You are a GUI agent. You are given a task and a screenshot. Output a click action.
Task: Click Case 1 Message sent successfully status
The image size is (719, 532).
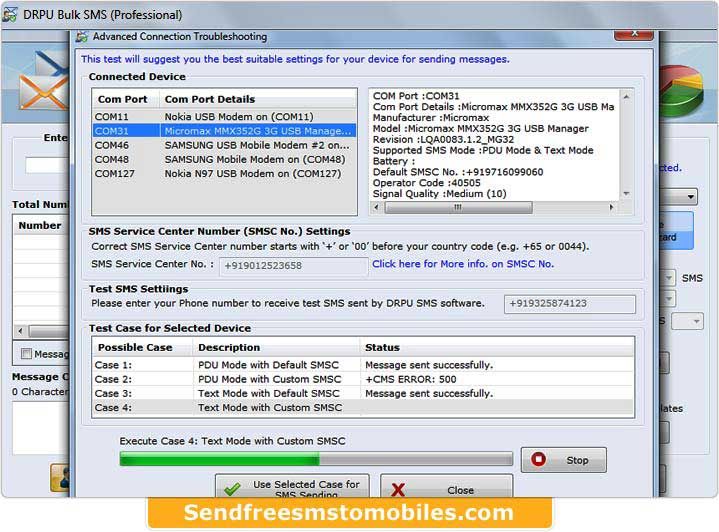click(x=429, y=365)
